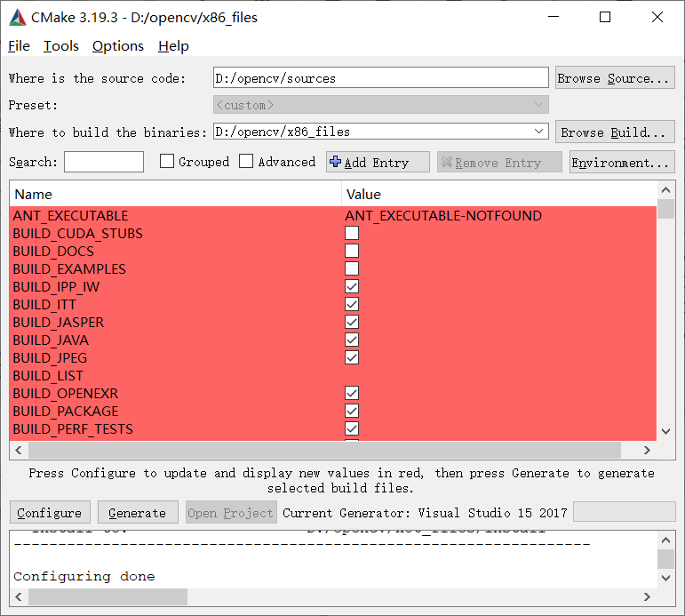685x616 pixels.
Task: Uncheck the BUILD_JASPER checkbox
Action: point(352,322)
